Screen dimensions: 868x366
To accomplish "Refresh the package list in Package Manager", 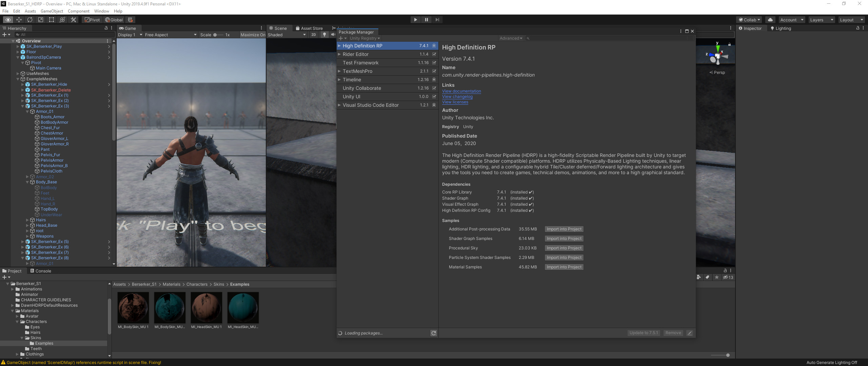I will coord(433,333).
